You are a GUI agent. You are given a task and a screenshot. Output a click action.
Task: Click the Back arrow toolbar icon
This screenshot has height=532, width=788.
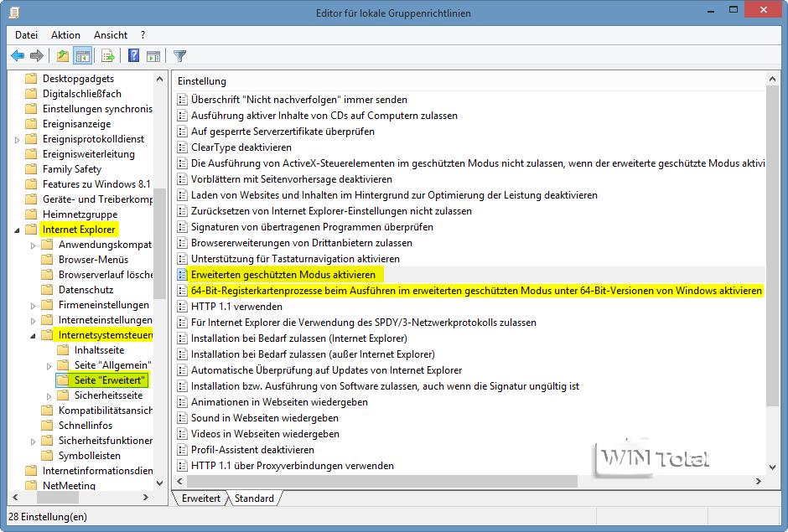coord(18,56)
